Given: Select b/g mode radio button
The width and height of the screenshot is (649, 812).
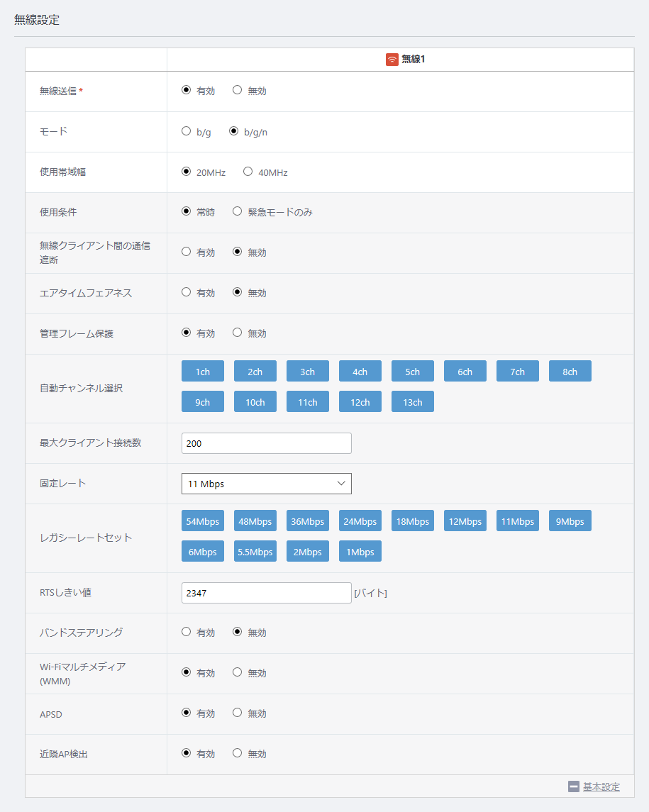Looking at the screenshot, I should pos(186,131).
